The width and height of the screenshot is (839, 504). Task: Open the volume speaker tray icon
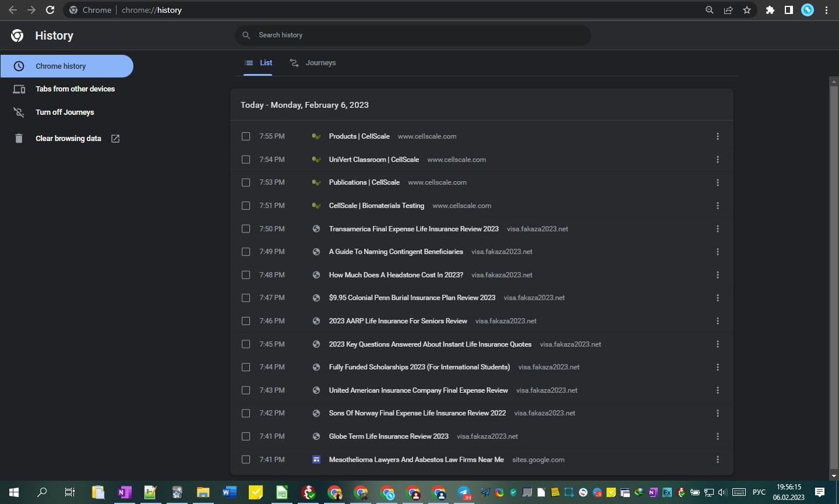point(722,492)
